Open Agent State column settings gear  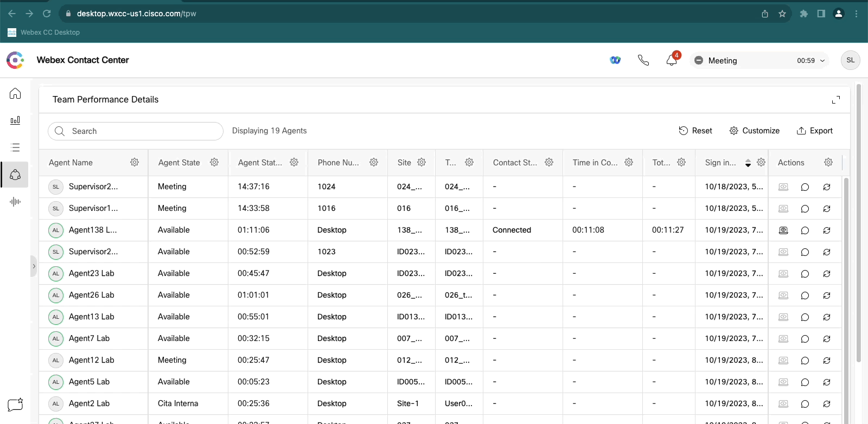point(214,163)
